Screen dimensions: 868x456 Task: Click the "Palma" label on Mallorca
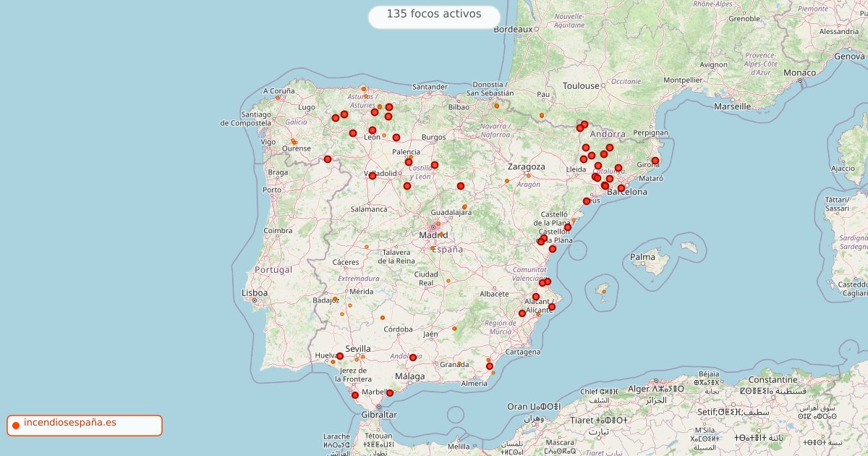coord(642,257)
